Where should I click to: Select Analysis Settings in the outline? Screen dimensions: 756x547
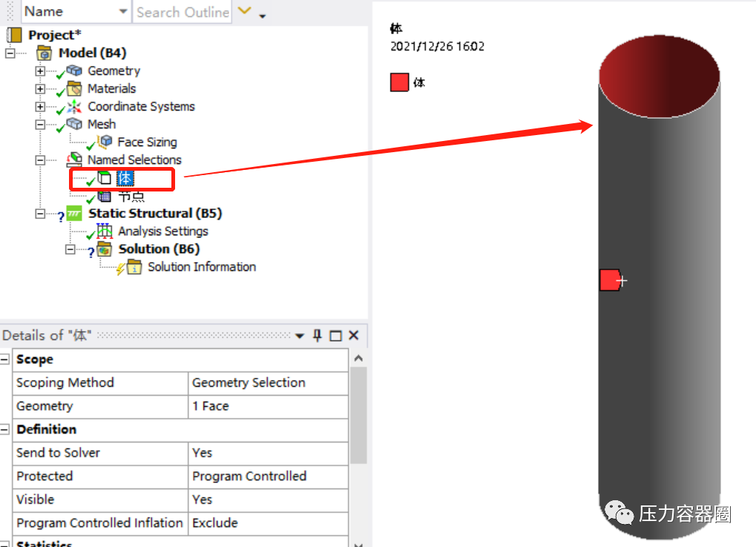[163, 232]
